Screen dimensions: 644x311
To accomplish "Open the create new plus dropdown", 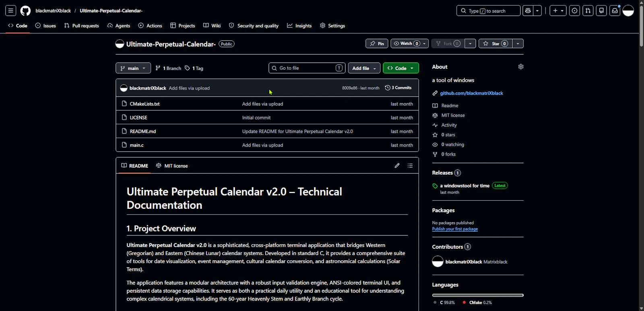I will coord(558,11).
